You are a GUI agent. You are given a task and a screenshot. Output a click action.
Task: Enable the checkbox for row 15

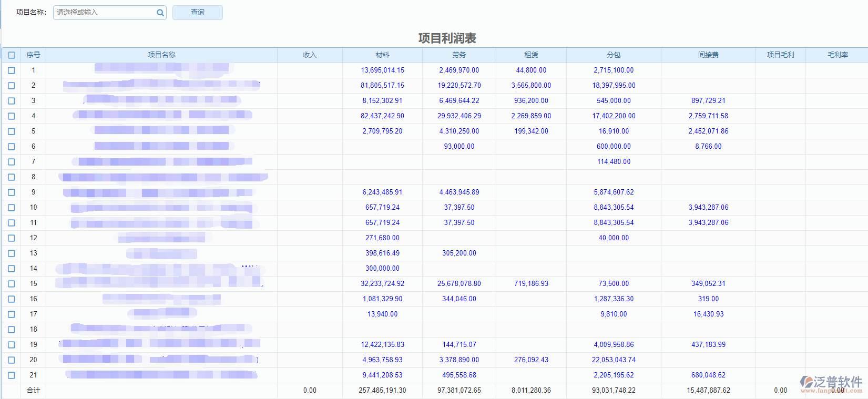click(x=12, y=284)
